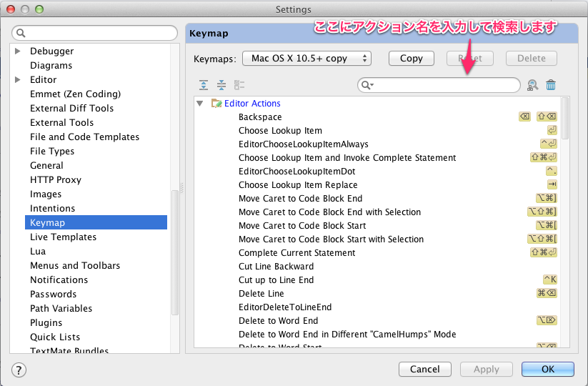
Task: Click the trash icon beside the action search
Action: pyautogui.click(x=551, y=85)
